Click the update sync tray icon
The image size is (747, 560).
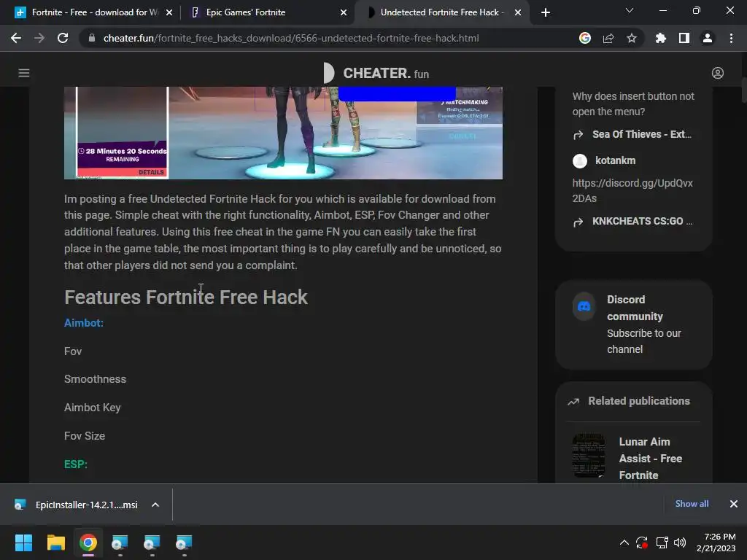642,542
